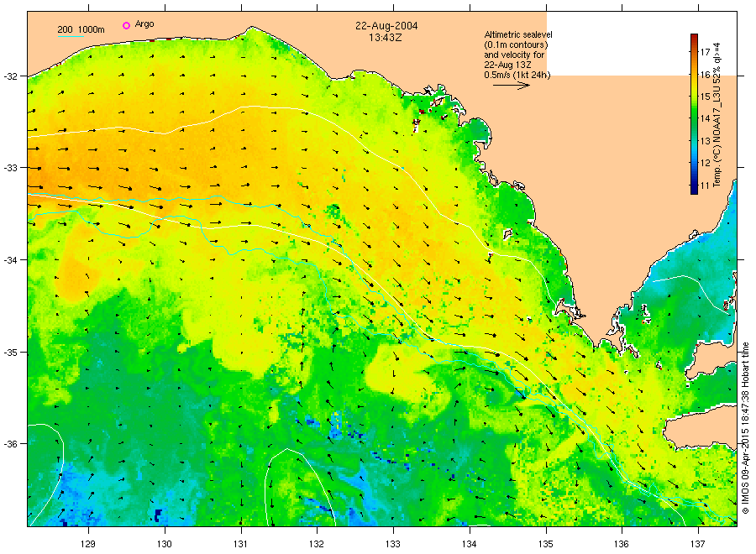Click the velocity reference arrow under 0.5m/s
This screenshot has height=554, width=756.
pyautogui.click(x=511, y=86)
